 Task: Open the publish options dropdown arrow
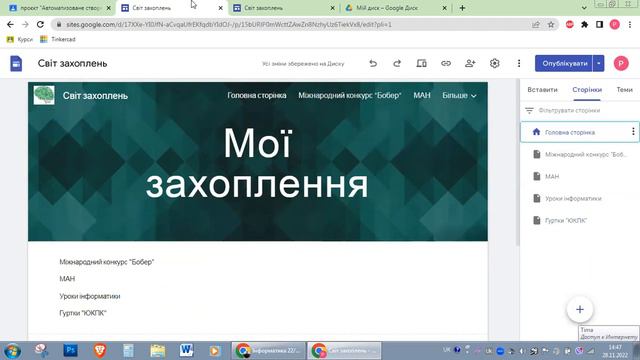598,64
